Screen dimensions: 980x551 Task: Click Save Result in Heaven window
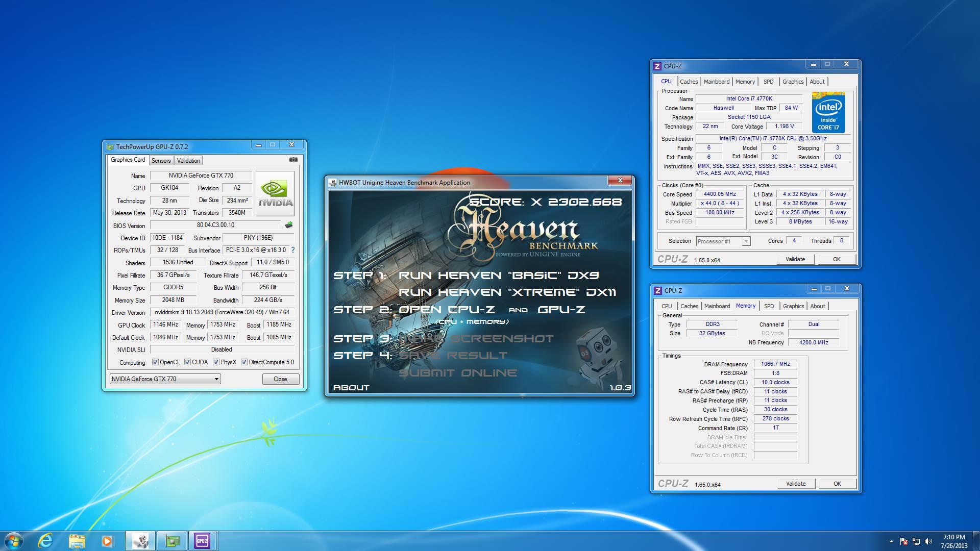[x=453, y=356]
